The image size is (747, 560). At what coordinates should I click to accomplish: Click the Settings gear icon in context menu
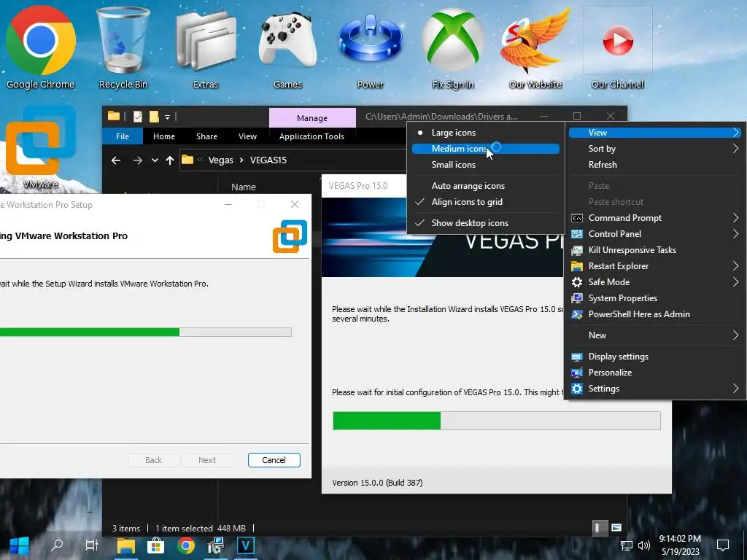(x=577, y=389)
